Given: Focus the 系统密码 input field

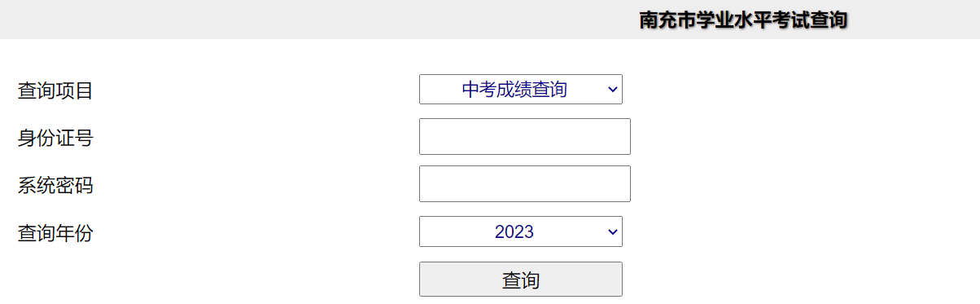Looking at the screenshot, I should [524, 183].
